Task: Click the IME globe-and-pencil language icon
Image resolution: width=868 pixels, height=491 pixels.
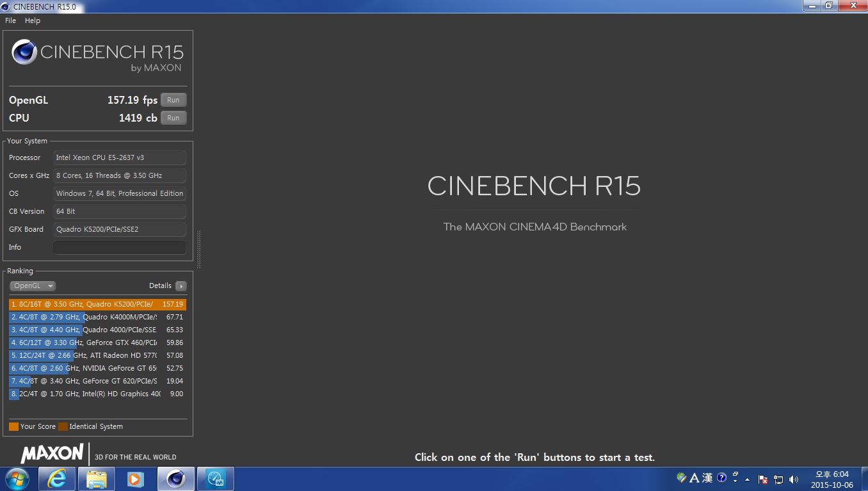Action: tap(681, 478)
